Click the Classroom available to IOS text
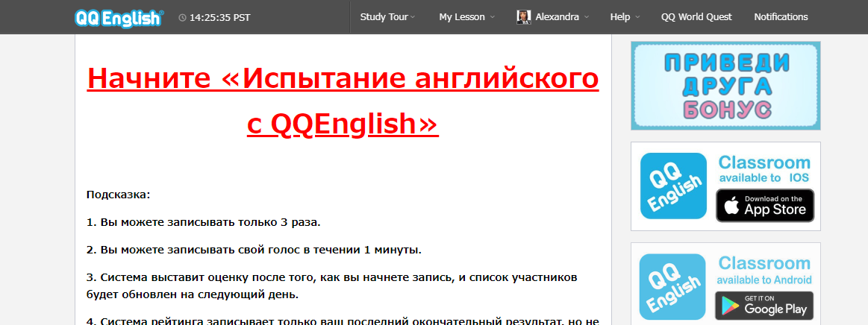The width and height of the screenshot is (868, 325). pyautogui.click(x=764, y=169)
